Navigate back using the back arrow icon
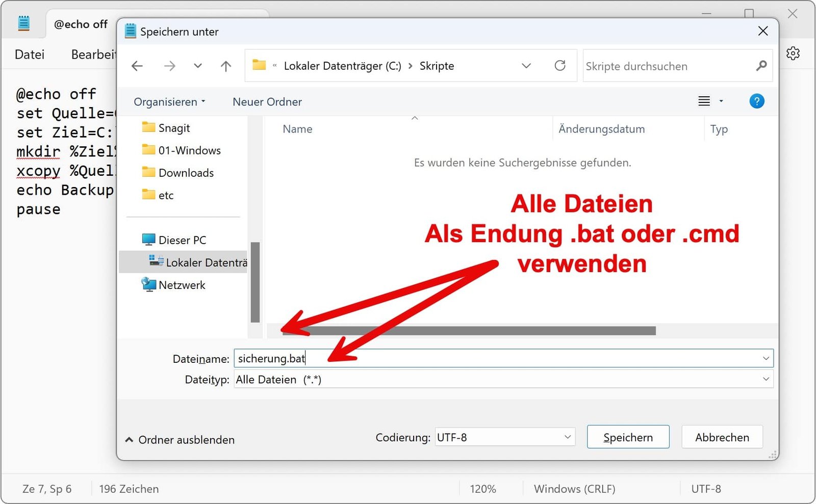This screenshot has width=816, height=504. [137, 66]
